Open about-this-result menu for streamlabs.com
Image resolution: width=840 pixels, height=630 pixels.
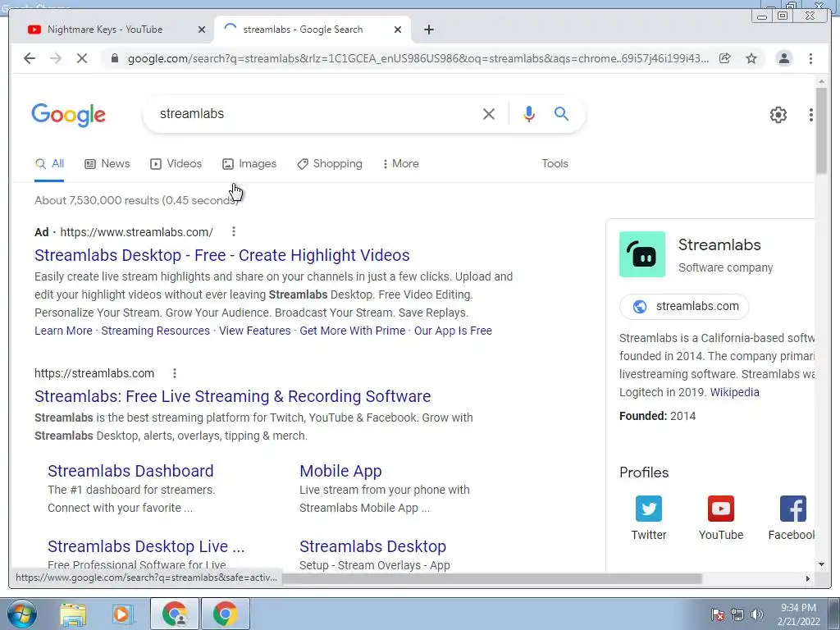[174, 373]
